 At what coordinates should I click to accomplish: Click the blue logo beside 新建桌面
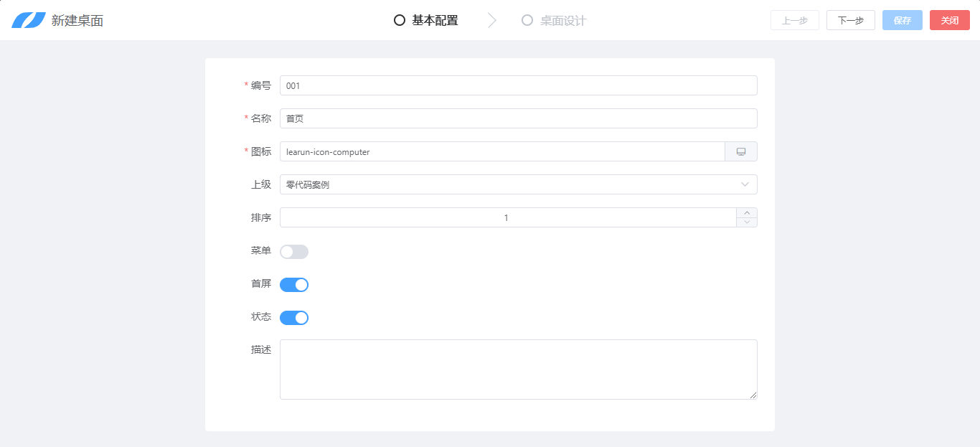(28, 20)
